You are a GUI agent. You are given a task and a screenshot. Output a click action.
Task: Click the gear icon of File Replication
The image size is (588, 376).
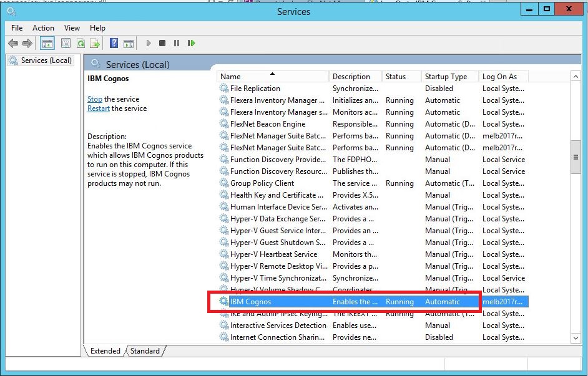(224, 89)
